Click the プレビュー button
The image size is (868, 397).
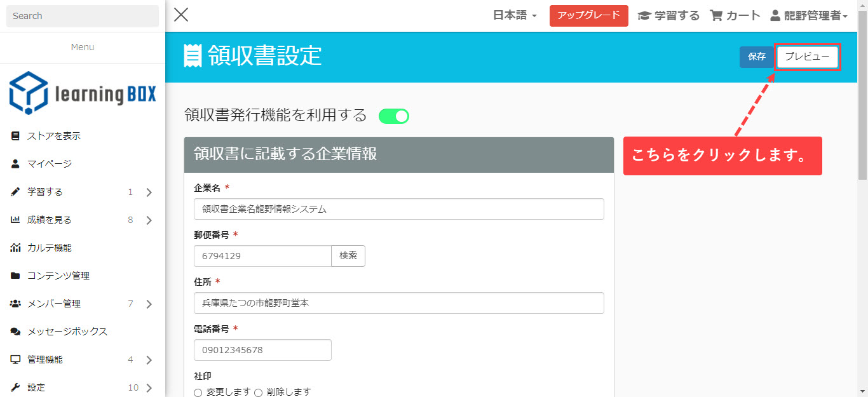pos(807,57)
